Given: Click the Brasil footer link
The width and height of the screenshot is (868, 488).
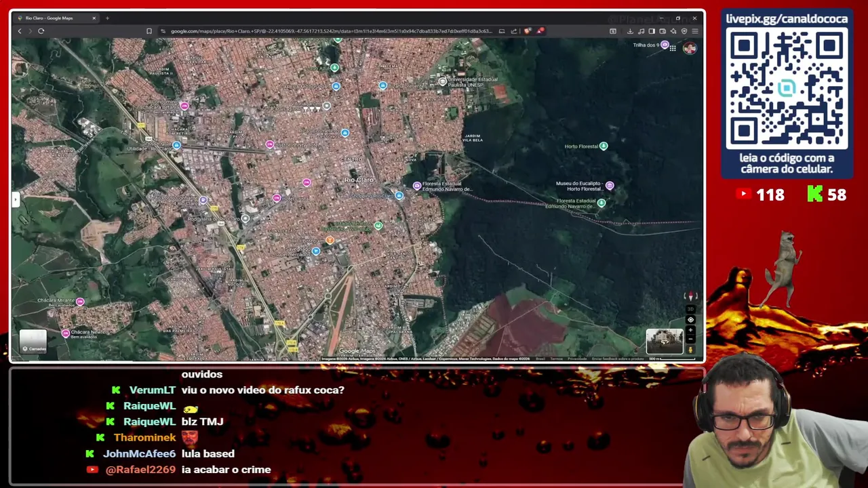Looking at the screenshot, I should pyautogui.click(x=540, y=359).
